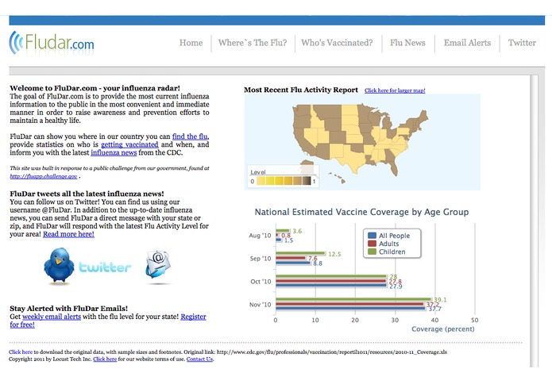Open the Home menu item
The width and height of the screenshot is (552, 392).
[191, 43]
